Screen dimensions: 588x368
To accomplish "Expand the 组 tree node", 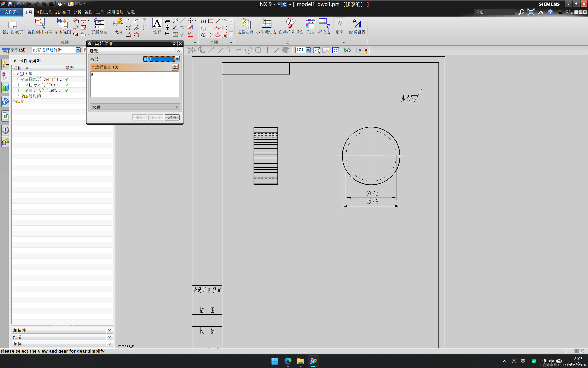I will (x=14, y=101).
